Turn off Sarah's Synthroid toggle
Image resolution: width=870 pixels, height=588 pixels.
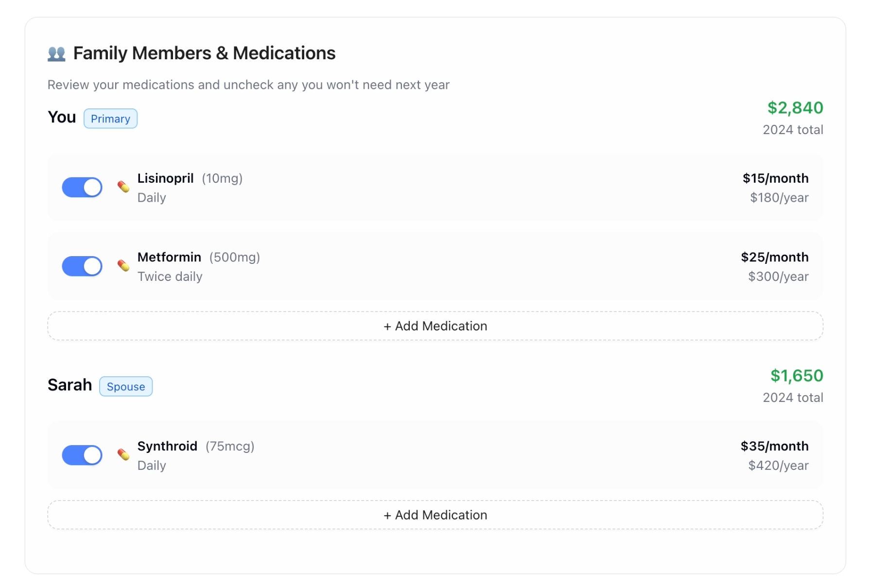(82, 455)
